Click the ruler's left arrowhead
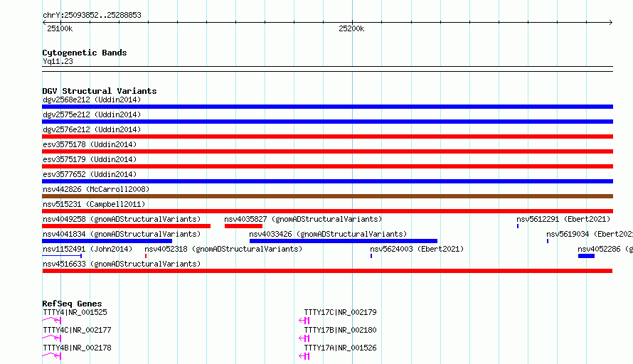633x364 pixels. [x=44, y=22]
